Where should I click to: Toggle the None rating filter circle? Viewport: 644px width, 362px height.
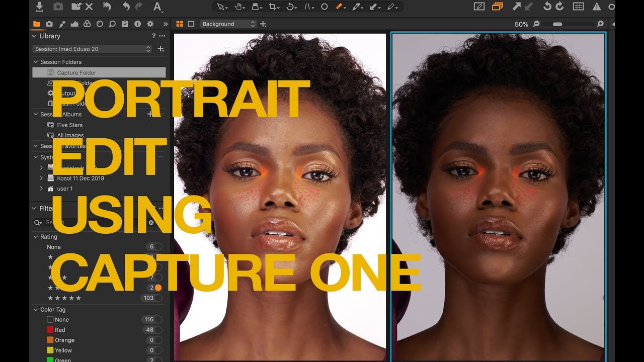click(158, 247)
